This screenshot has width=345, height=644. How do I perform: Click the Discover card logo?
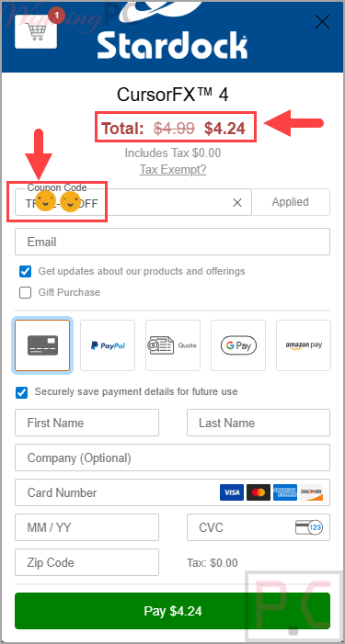pos(311,492)
